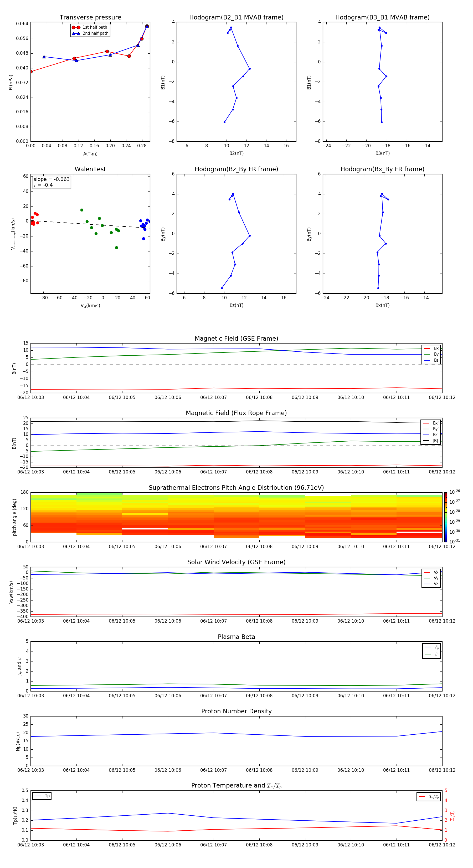Click the 'Transverse pressure' plot title

(90, 17)
